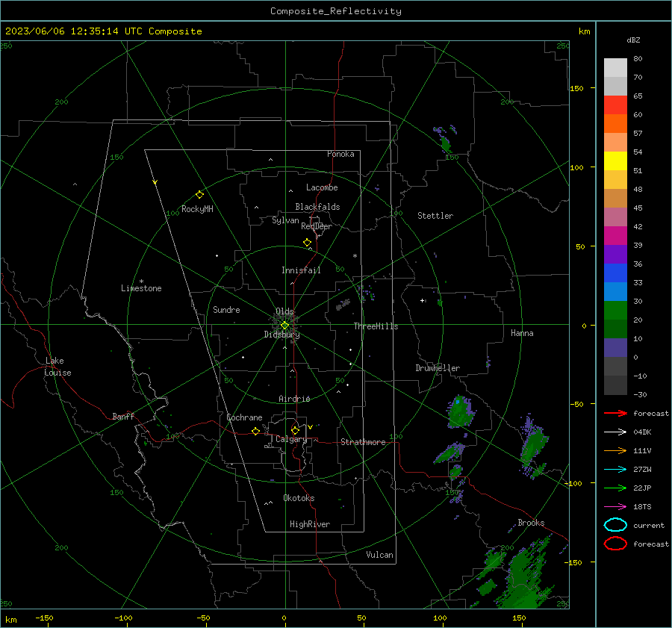Click the Sylvan label
This screenshot has width=672, height=628.
[285, 220]
